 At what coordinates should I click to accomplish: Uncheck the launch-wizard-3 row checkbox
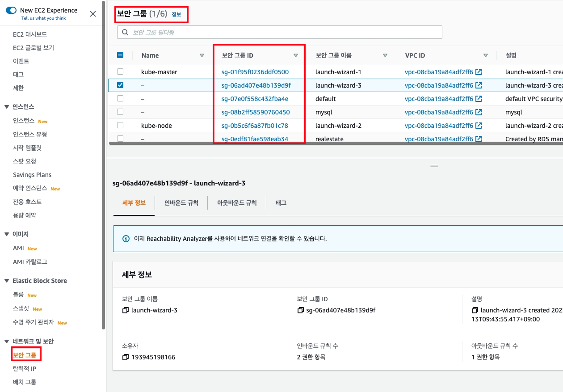coord(120,85)
